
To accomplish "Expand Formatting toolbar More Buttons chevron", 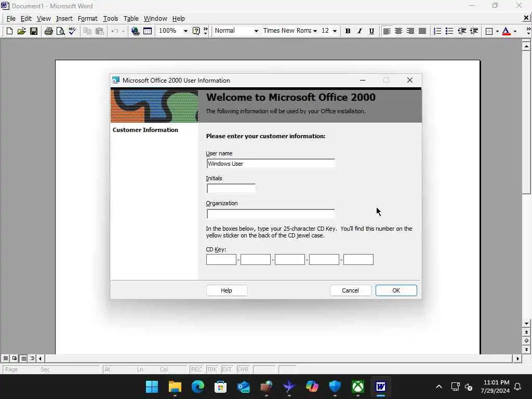I will pyautogui.click(x=528, y=31).
